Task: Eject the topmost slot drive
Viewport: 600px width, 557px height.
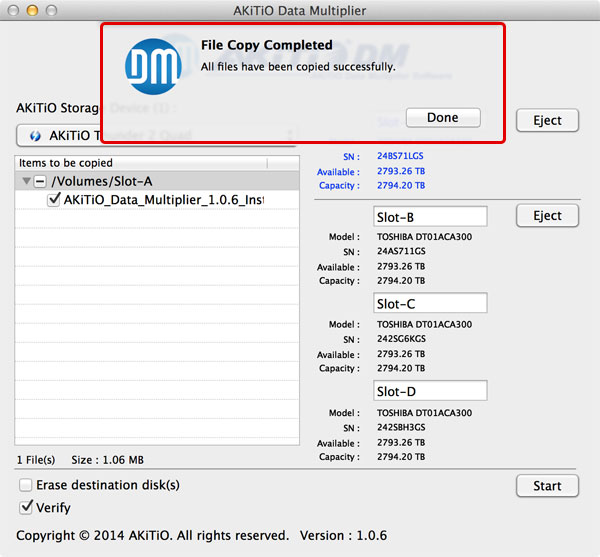Action: click(547, 120)
